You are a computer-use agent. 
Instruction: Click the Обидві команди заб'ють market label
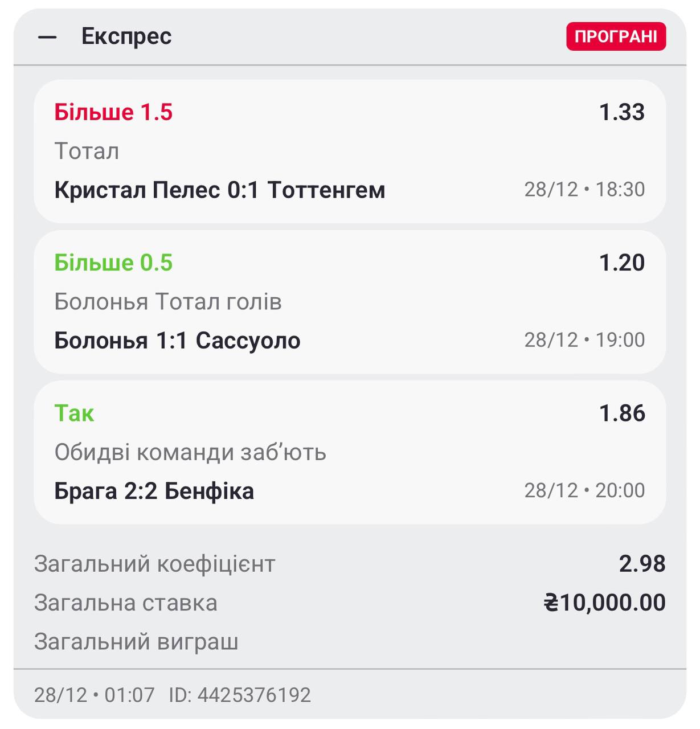coord(190,452)
